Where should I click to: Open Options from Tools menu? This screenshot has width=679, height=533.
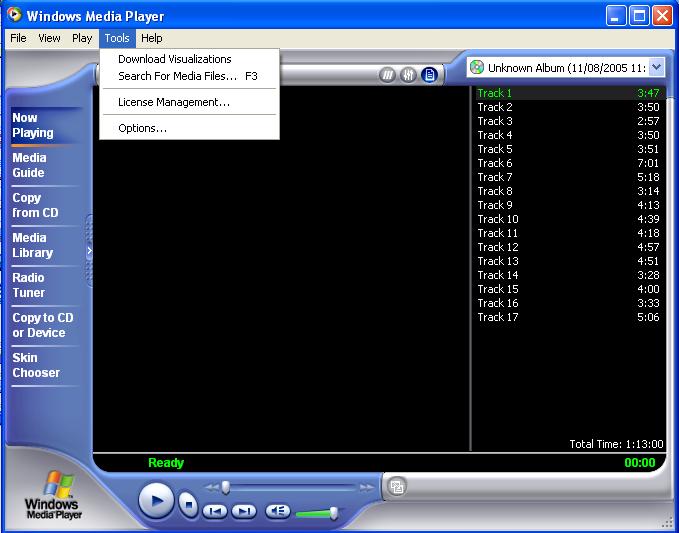coord(190,128)
